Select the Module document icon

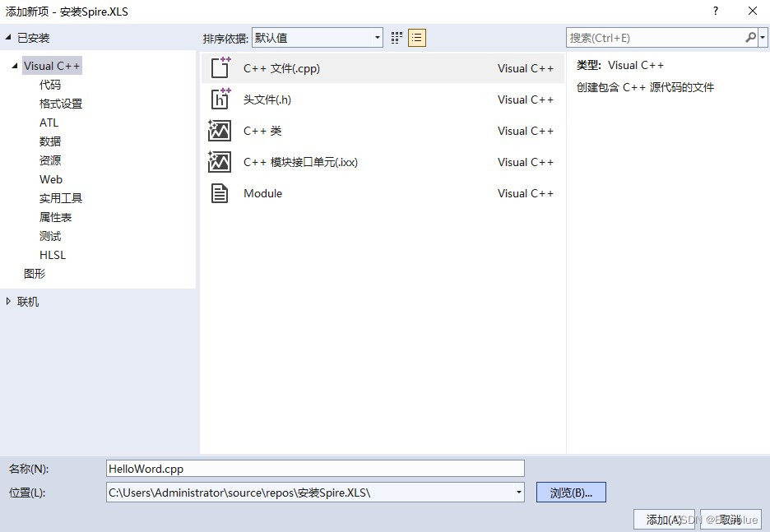point(220,193)
